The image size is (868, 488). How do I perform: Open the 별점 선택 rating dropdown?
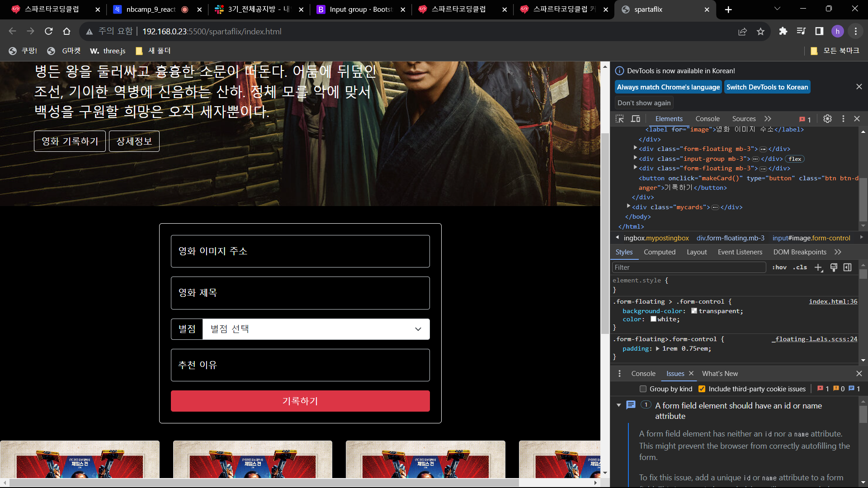(316, 329)
